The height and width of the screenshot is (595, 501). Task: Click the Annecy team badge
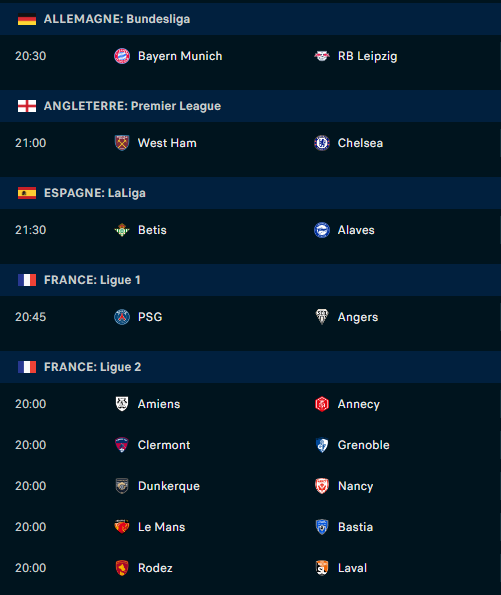point(322,404)
